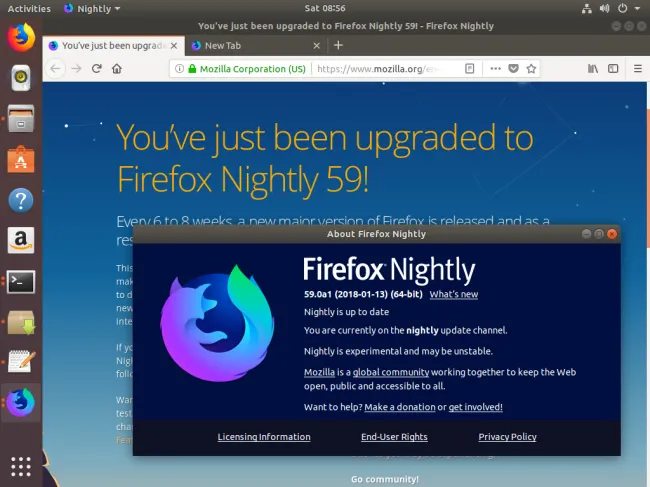Save page to Pocket

513,69
